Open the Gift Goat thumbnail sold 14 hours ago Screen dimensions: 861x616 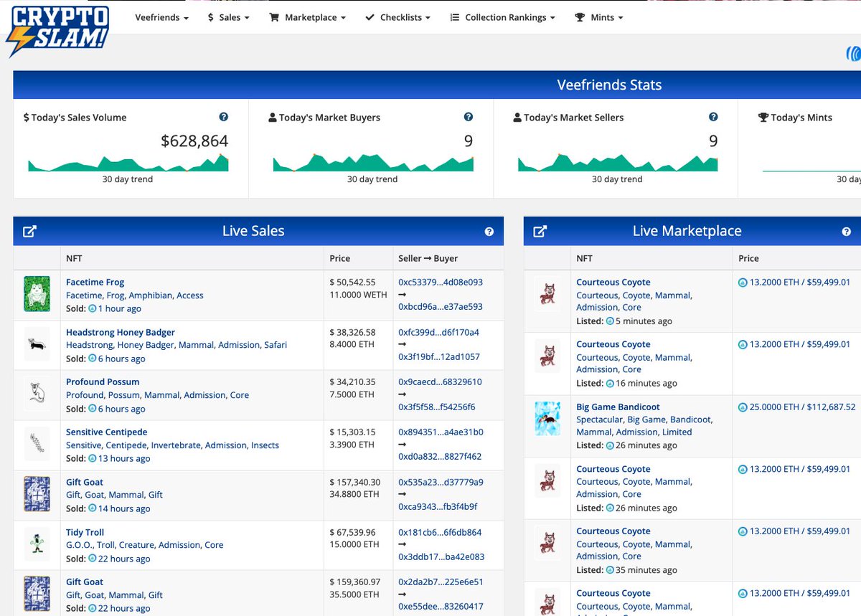37,494
